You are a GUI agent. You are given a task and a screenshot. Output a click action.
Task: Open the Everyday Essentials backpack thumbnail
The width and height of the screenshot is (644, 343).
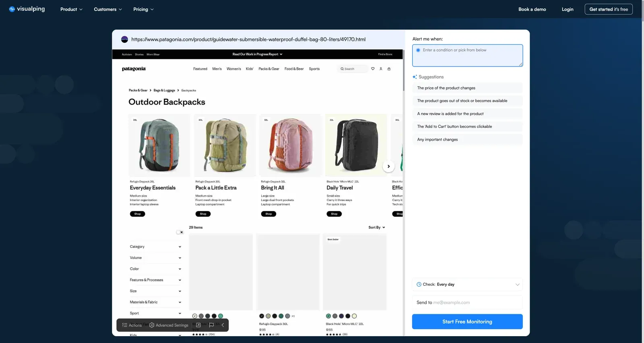coord(159,146)
